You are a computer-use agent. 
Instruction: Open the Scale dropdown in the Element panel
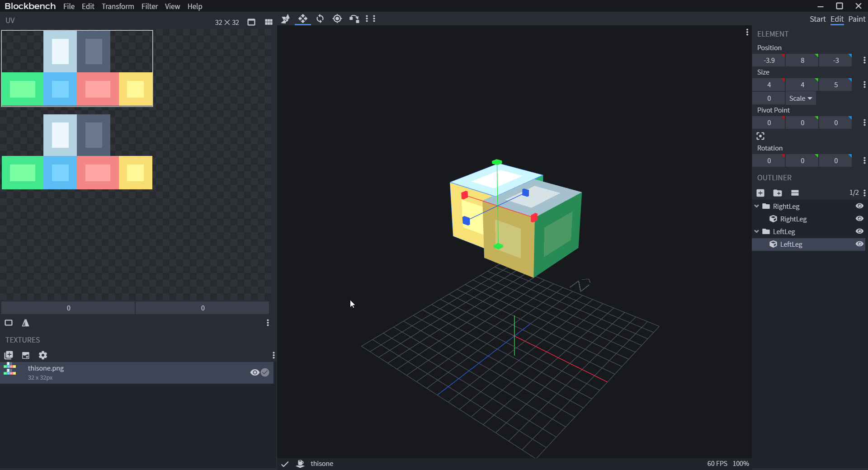click(800, 98)
